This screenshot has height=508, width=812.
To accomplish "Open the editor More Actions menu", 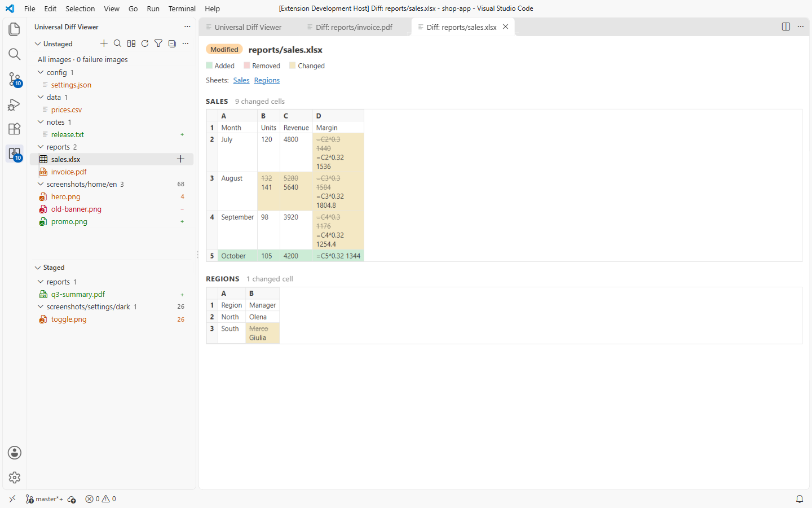I will click(801, 27).
